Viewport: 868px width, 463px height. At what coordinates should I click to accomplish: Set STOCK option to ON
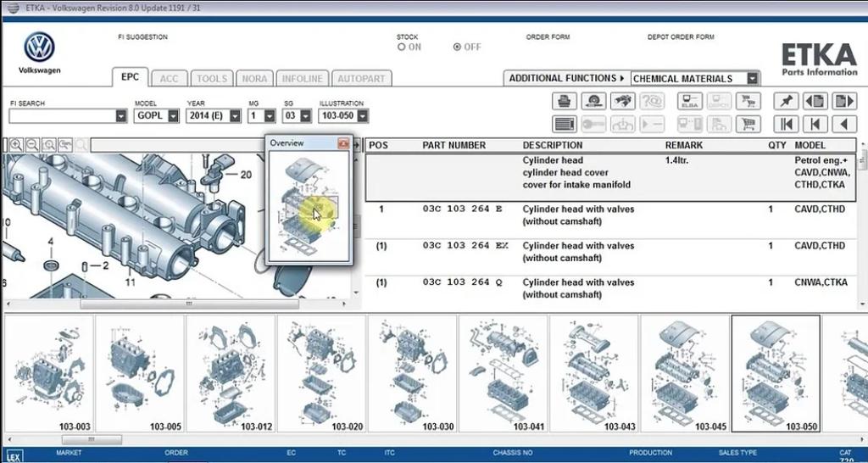tap(401, 47)
